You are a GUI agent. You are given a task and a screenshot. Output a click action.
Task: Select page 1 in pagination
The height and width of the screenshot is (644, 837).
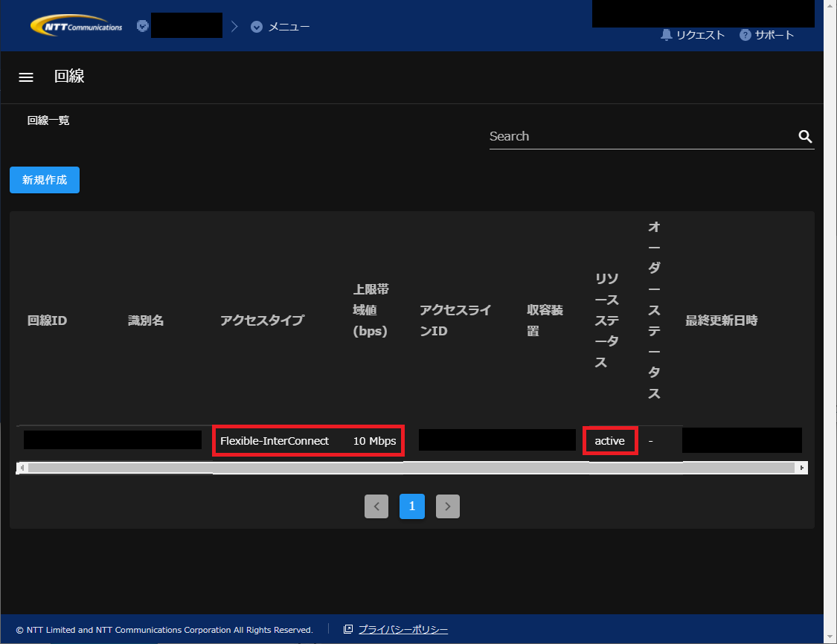[x=412, y=506]
